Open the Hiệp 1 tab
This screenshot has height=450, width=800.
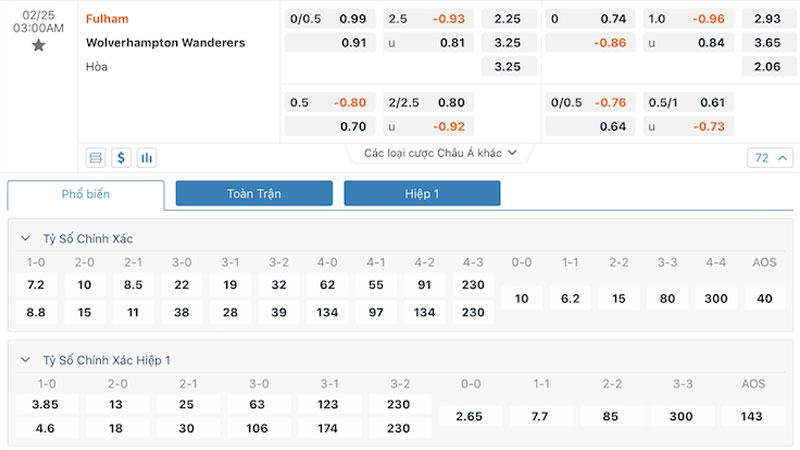422,193
